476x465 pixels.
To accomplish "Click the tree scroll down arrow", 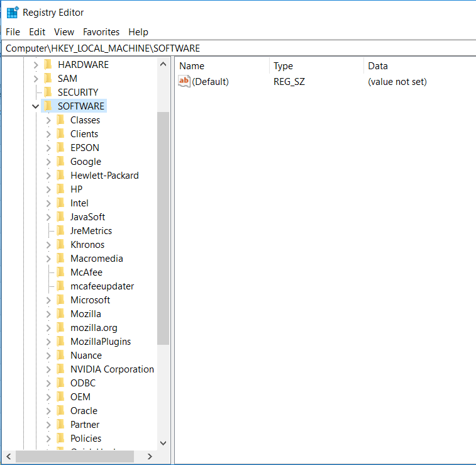I will pos(163,443).
